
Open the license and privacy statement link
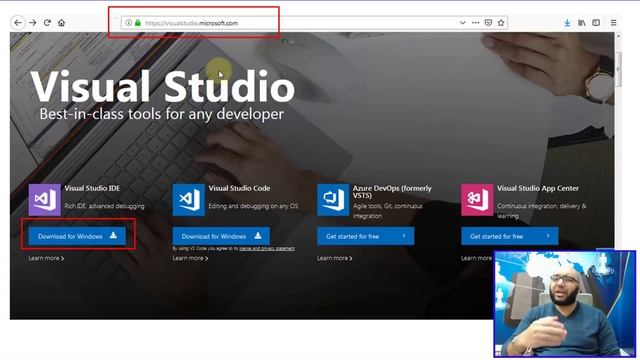267,249
